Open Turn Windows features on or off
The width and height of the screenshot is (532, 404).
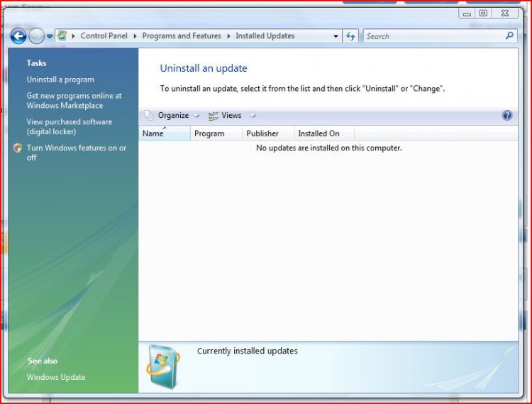point(77,153)
